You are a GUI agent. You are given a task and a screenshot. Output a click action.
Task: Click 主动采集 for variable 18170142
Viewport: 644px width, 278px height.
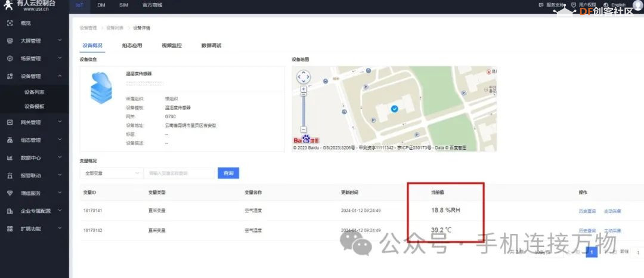[x=612, y=231]
